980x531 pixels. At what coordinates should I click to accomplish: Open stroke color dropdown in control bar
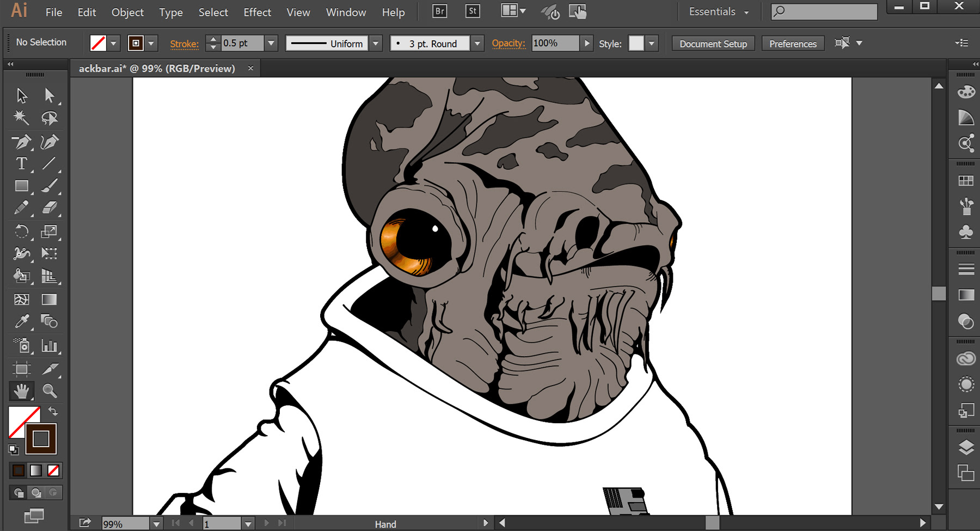point(151,43)
